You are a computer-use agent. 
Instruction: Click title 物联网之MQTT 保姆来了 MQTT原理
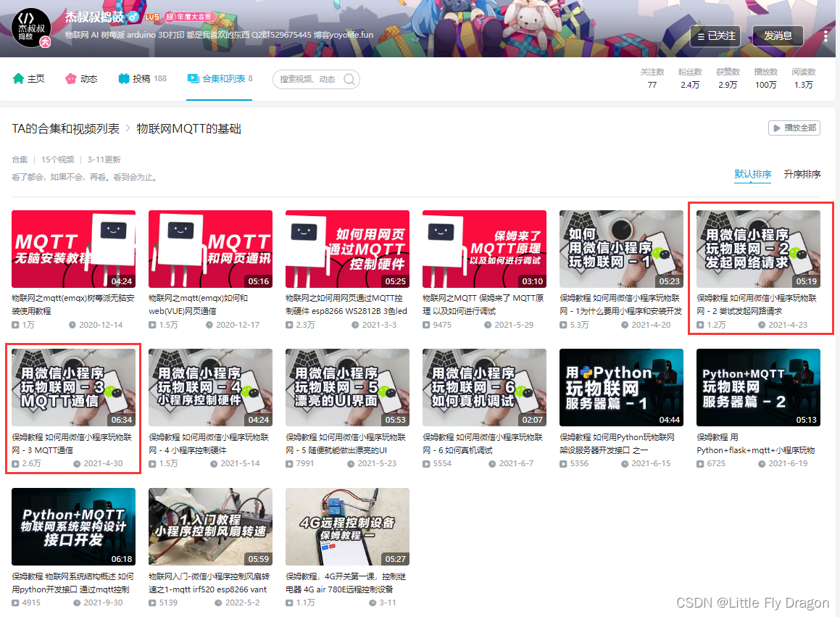[483, 305]
